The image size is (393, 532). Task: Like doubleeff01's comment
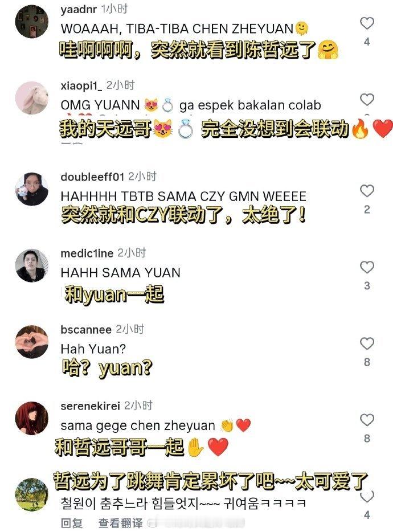(367, 191)
